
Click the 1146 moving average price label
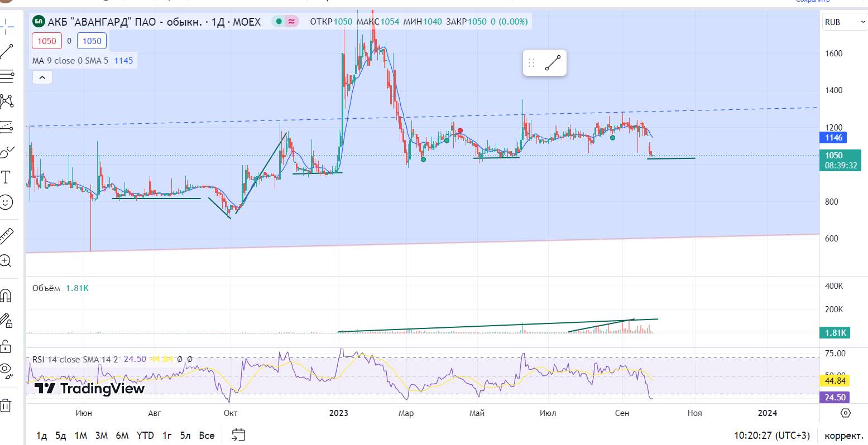833,138
